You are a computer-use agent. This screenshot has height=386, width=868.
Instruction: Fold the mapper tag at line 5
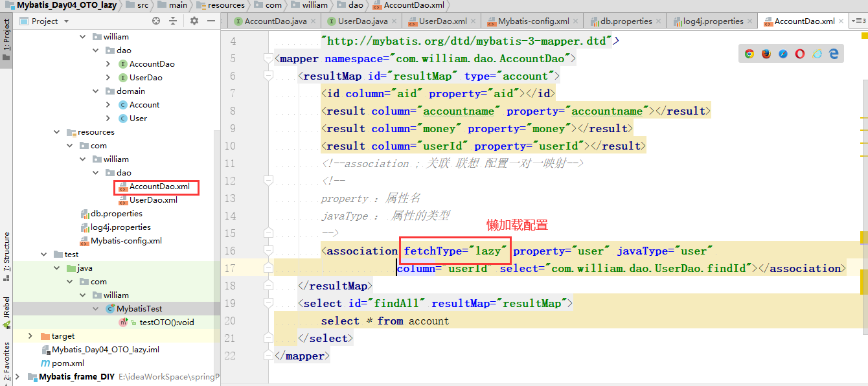pyautogui.click(x=269, y=59)
